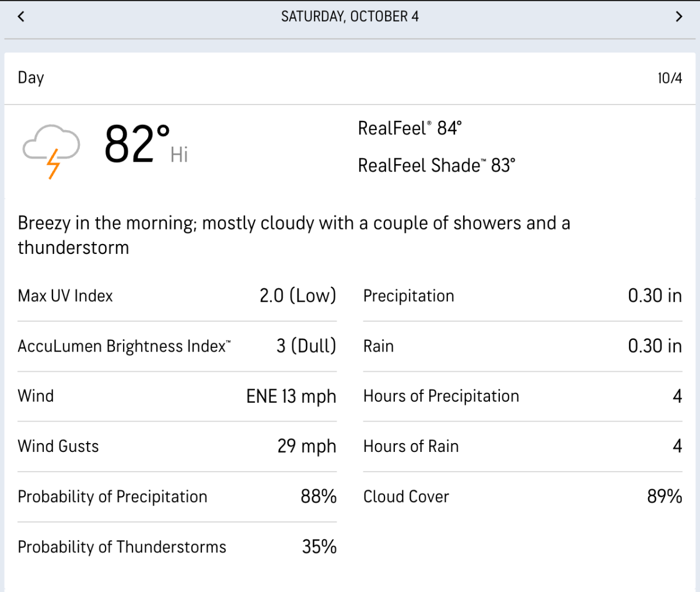
Task: Click the RealFeel Shade 83° reading
Action: pos(436,166)
